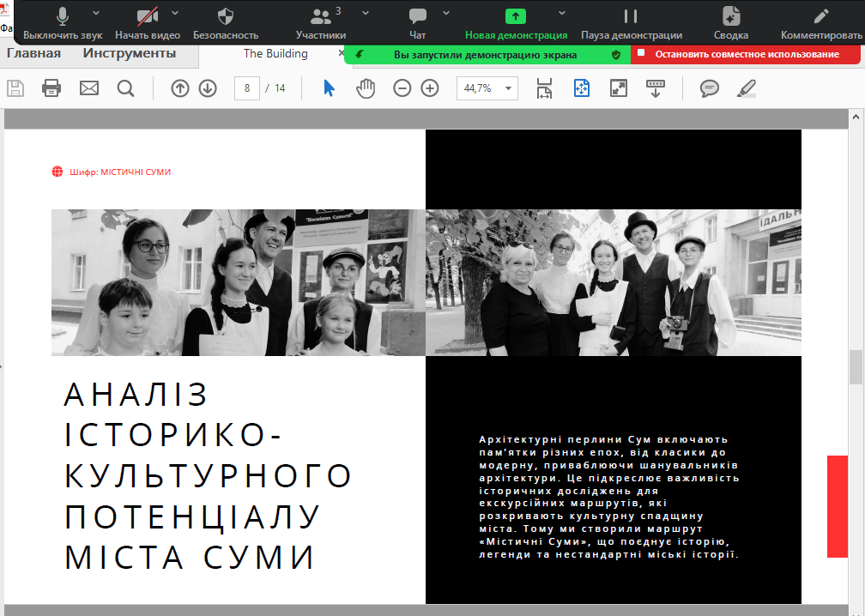This screenshot has height=616, width=865.
Task: Print the document using printer icon
Action: [51, 88]
